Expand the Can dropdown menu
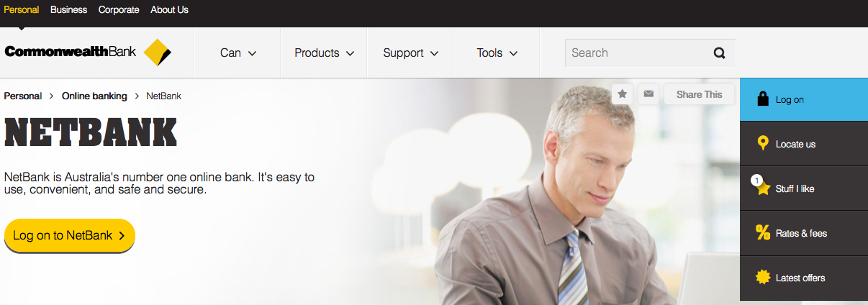868x305 pixels. 238,53
